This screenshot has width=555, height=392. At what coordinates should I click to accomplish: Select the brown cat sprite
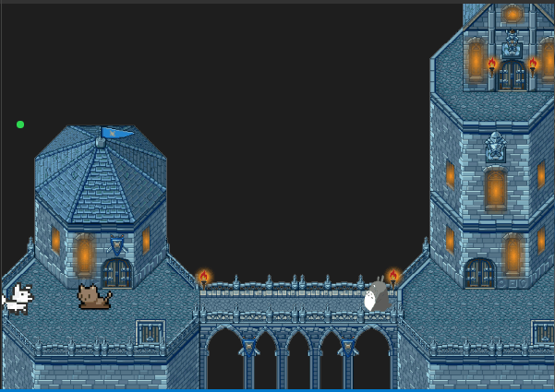point(94,297)
